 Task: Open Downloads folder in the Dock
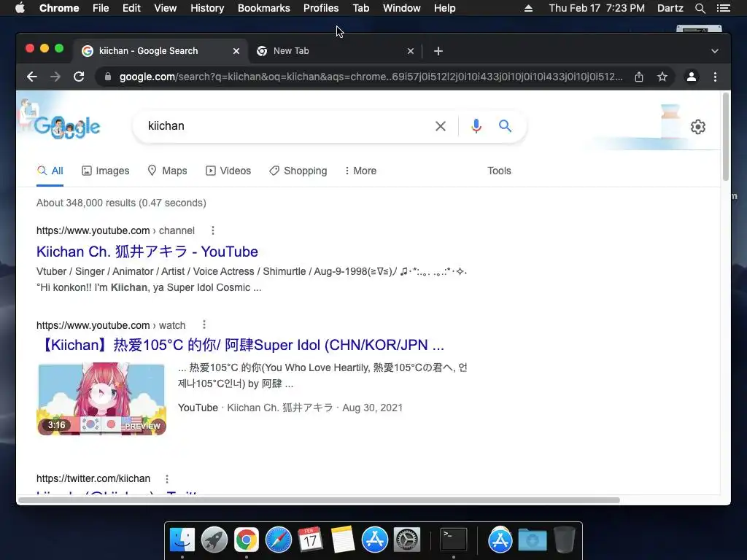(x=532, y=540)
